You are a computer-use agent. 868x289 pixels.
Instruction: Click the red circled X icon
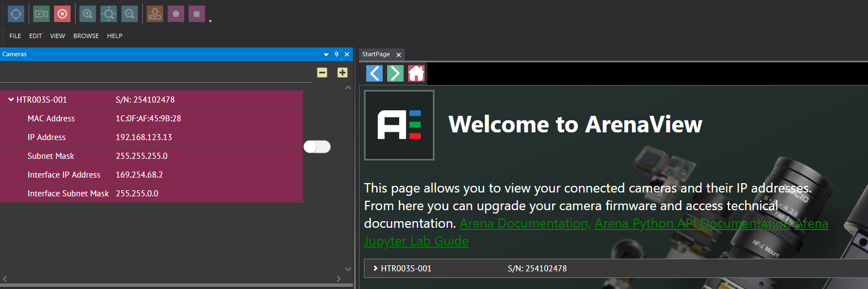point(62,14)
